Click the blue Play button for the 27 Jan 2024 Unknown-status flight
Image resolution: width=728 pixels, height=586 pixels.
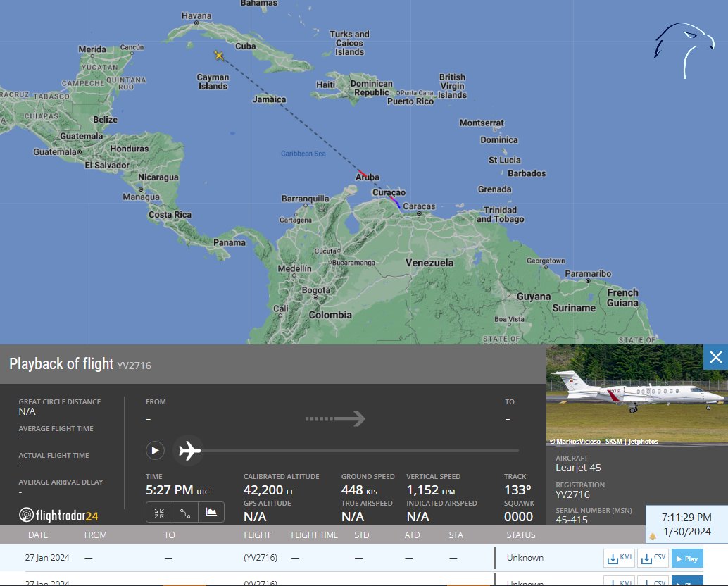pyautogui.click(x=687, y=559)
